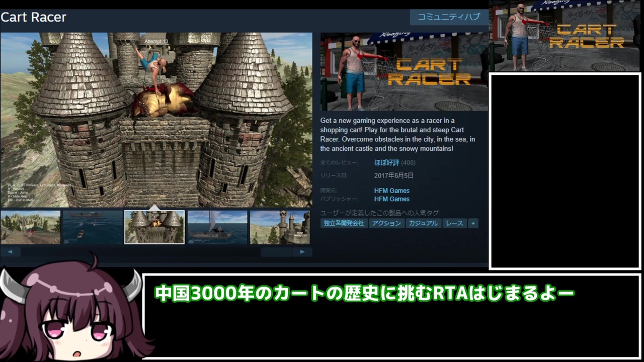This screenshot has width=644, height=362.
Task: Open the ほぼ好評 review summary link
Action: [x=386, y=162]
